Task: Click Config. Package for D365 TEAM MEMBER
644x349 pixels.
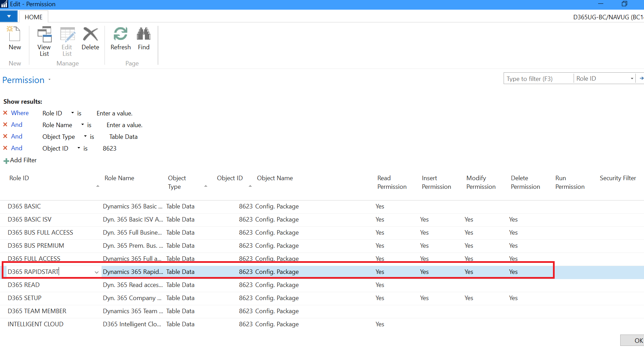Action: 277,311
